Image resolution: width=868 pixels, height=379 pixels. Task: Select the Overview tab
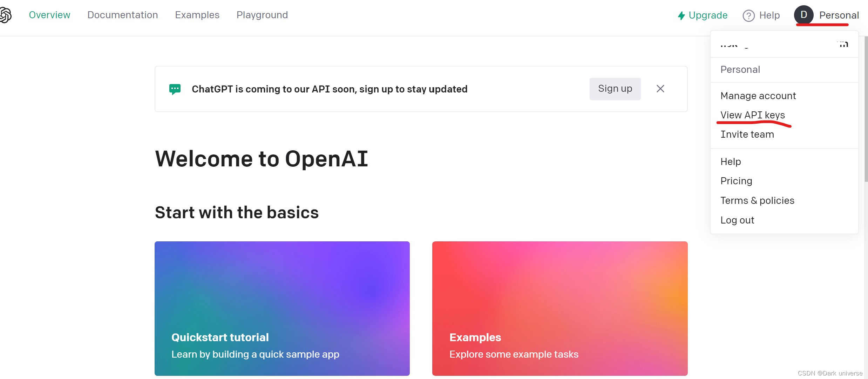pyautogui.click(x=49, y=15)
